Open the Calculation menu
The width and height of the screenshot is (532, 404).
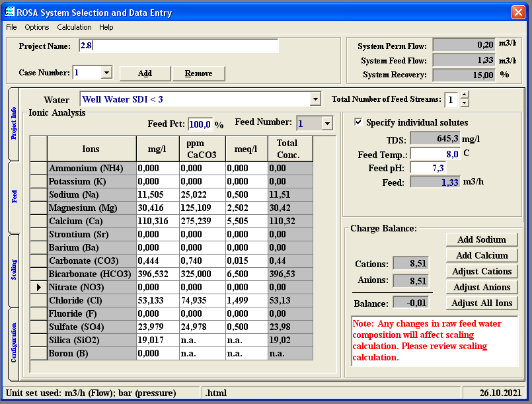coord(74,27)
